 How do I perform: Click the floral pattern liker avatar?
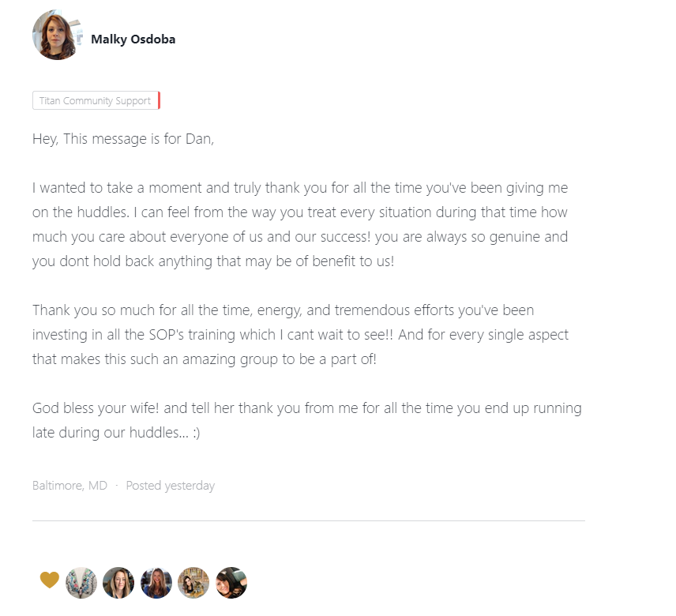coord(81,583)
